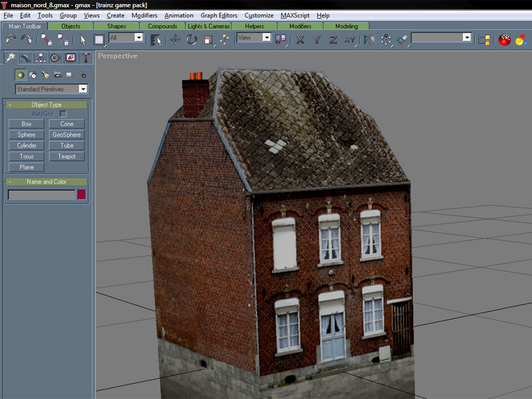Switch to the Modify panel tab icon

[26, 58]
